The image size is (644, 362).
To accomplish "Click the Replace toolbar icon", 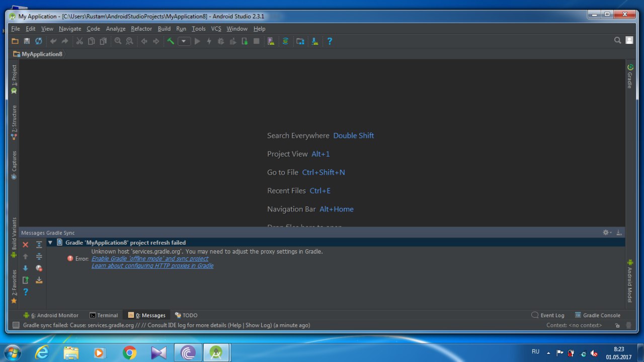I will point(129,41).
